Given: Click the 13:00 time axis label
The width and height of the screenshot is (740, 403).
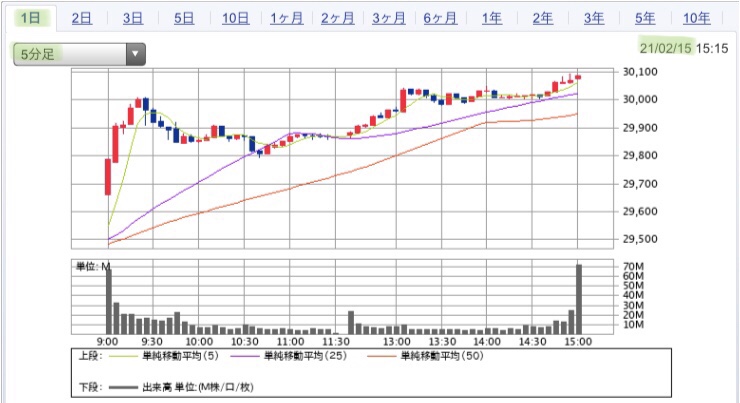Looking at the screenshot, I should coord(396,342).
